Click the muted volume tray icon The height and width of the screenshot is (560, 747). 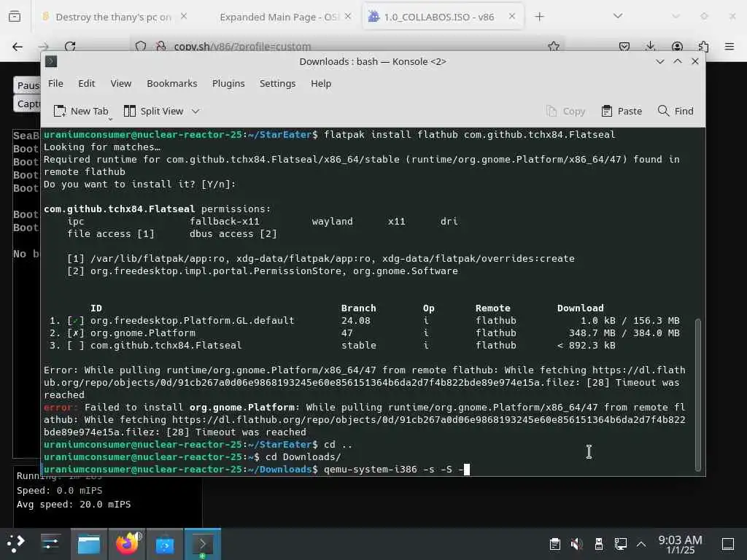[x=576, y=544]
